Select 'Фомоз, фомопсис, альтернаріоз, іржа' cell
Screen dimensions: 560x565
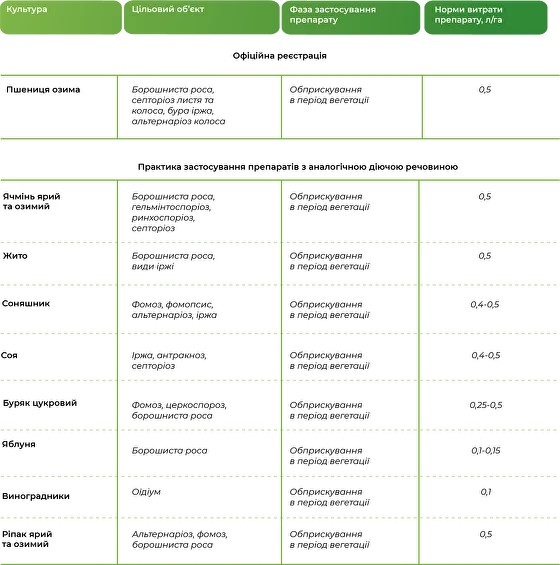click(x=174, y=310)
